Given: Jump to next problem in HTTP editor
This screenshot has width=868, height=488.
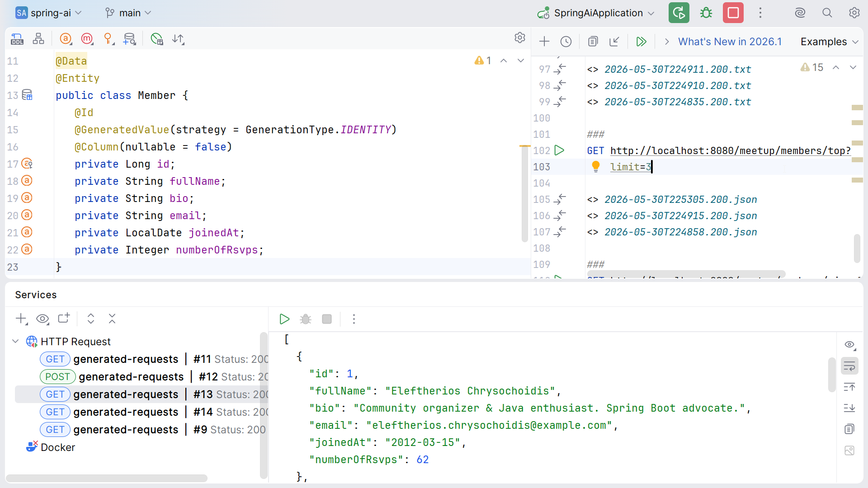Looking at the screenshot, I should tap(853, 67).
